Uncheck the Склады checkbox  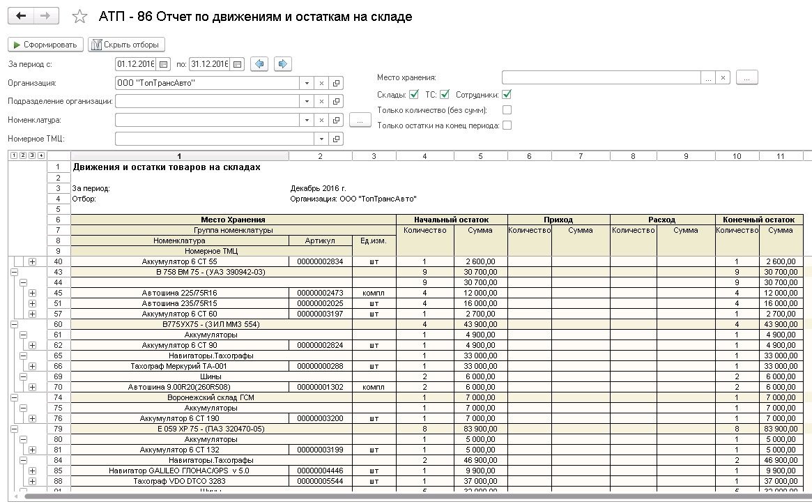[x=414, y=94]
